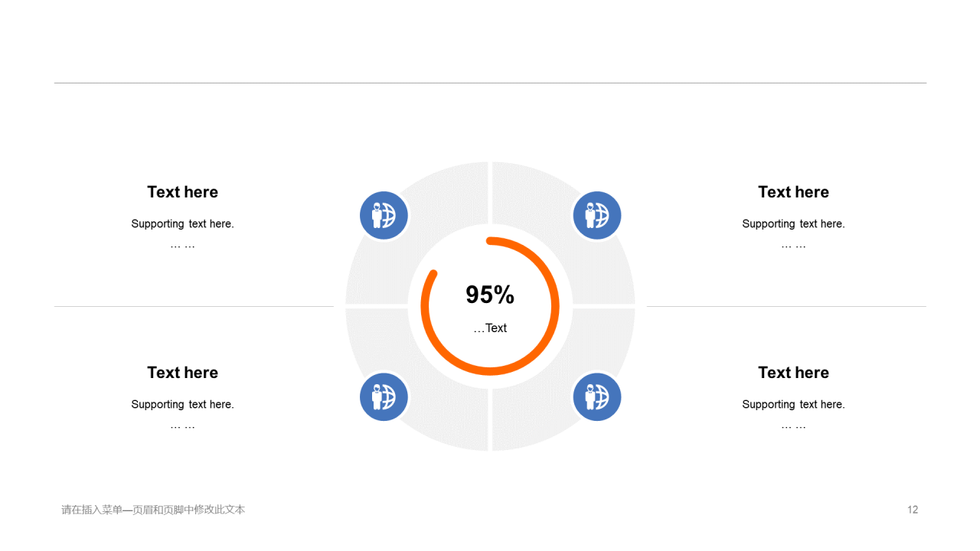Select the top-right Text here heading

(x=793, y=192)
